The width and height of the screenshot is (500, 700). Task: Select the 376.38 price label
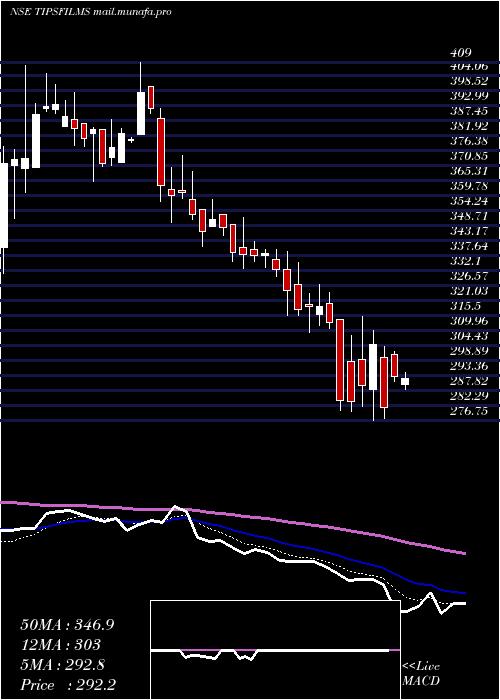pos(469,141)
